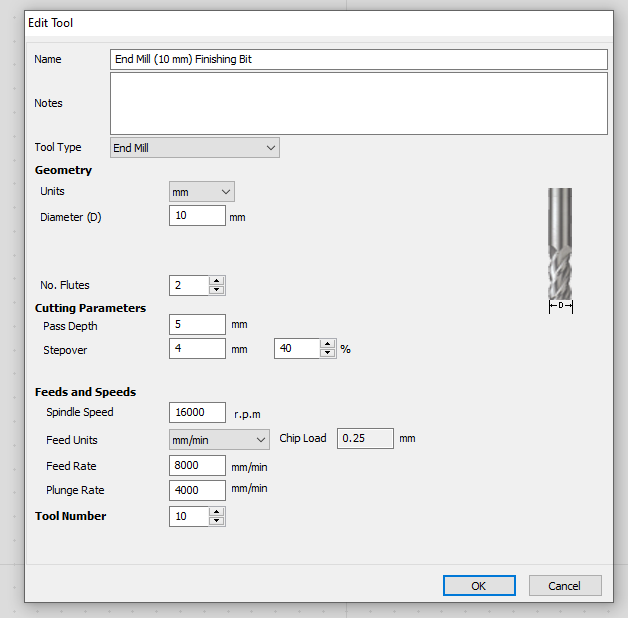The width and height of the screenshot is (628, 618).
Task: Decrease the No. Flutes value using down arrow
Action: point(217,290)
